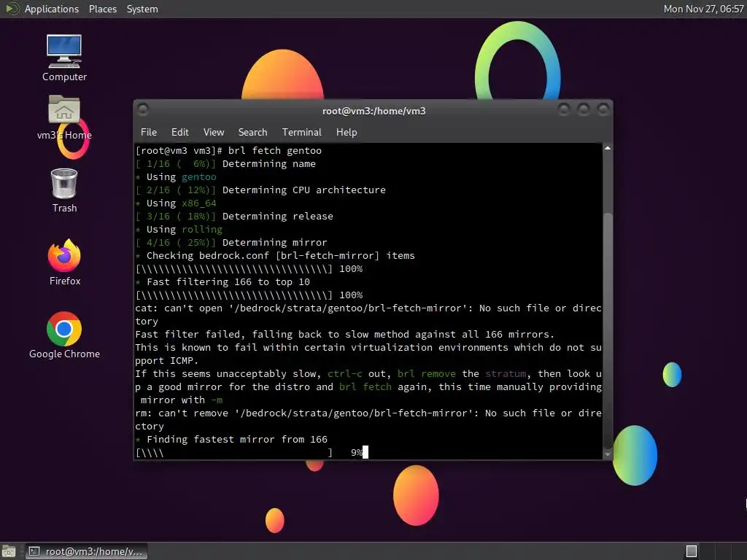Click the 'Checking bedrock.conf [brl-fetch-mirror] items' line

click(x=281, y=256)
